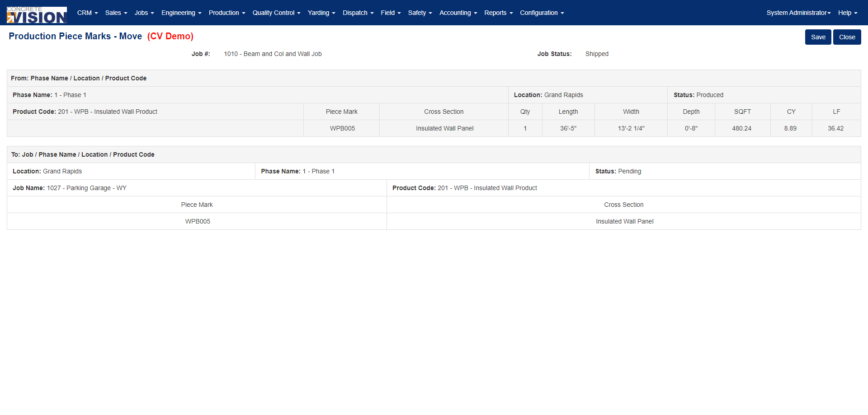
Task: Click the CY column header
Action: pyautogui.click(x=791, y=112)
